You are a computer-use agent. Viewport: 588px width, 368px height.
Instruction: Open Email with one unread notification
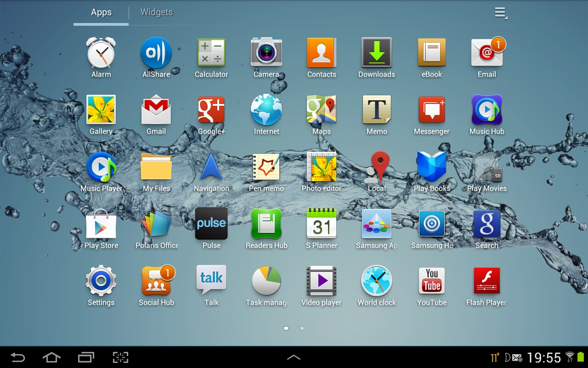[487, 54]
